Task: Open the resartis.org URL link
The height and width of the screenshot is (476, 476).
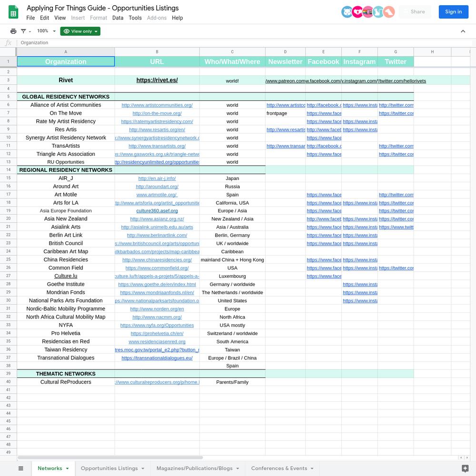Action: [x=157, y=129]
